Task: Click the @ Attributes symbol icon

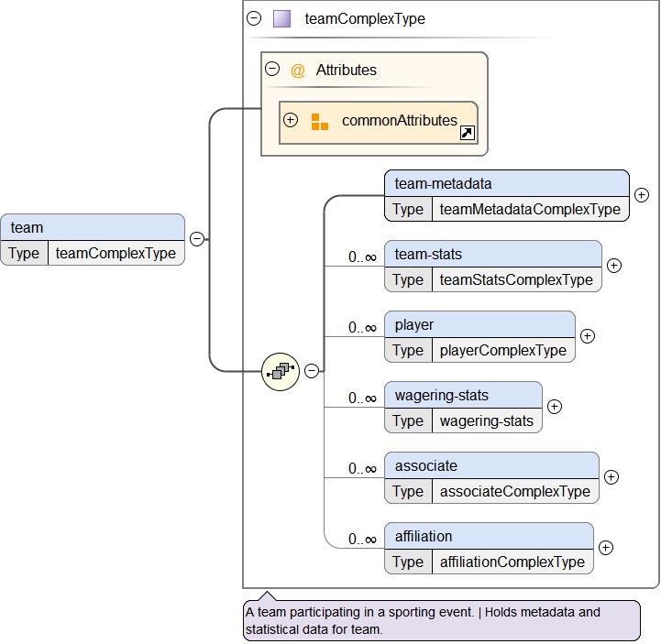Action: [x=297, y=71]
